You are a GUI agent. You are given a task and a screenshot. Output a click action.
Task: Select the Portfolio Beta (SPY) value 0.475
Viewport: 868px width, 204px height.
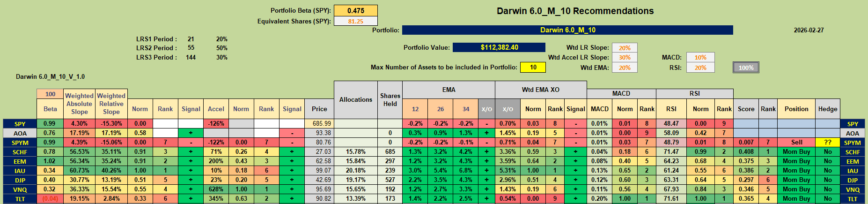point(356,11)
